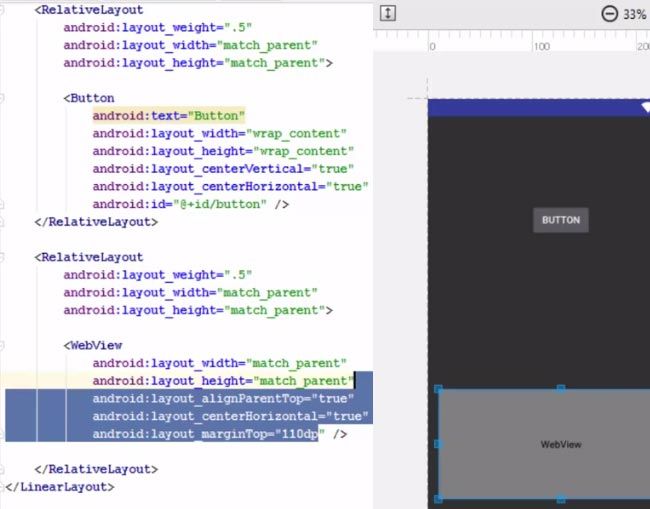This screenshot has width=650, height=509.
Task: Grab the WebView's bottom-center resize handle
Action: point(560,499)
